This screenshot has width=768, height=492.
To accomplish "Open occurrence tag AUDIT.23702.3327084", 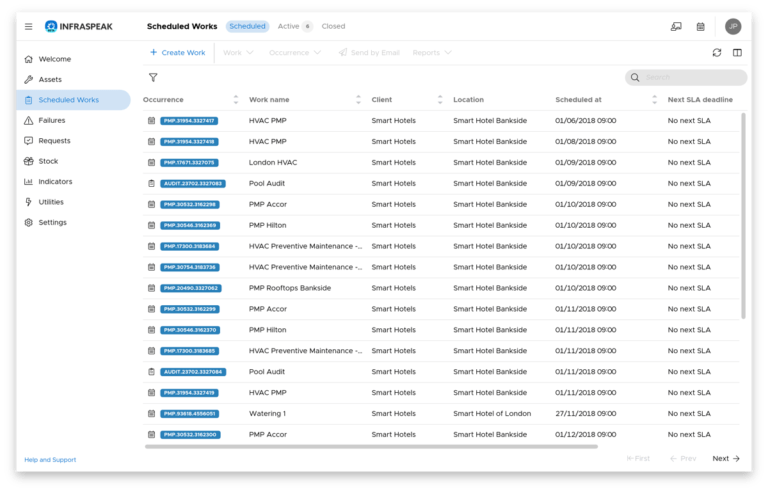I will click(x=193, y=372).
